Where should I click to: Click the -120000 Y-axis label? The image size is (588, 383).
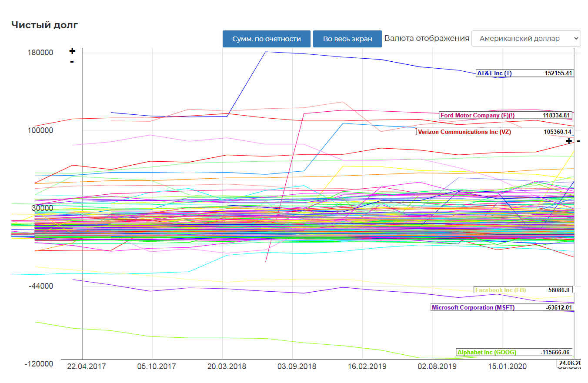pos(39,363)
